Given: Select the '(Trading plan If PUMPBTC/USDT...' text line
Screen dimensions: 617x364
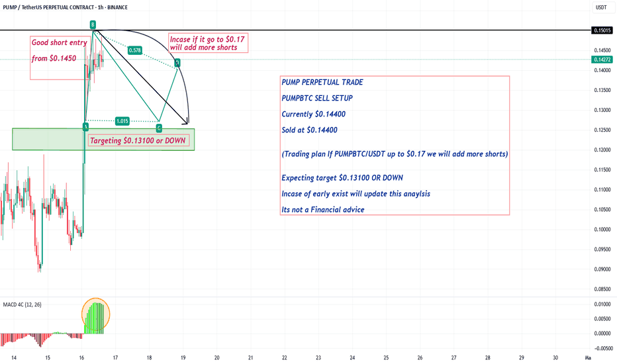Looking at the screenshot, I should click(x=395, y=154).
